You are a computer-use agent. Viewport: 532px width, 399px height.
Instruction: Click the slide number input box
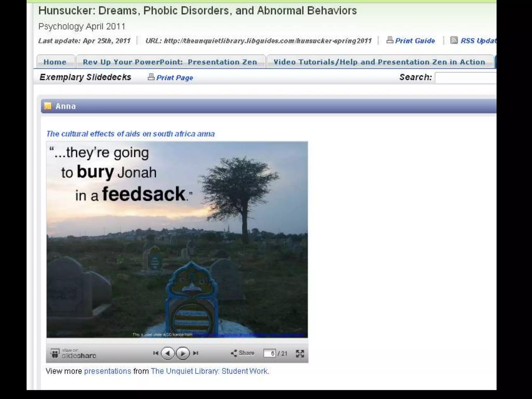[x=269, y=353]
